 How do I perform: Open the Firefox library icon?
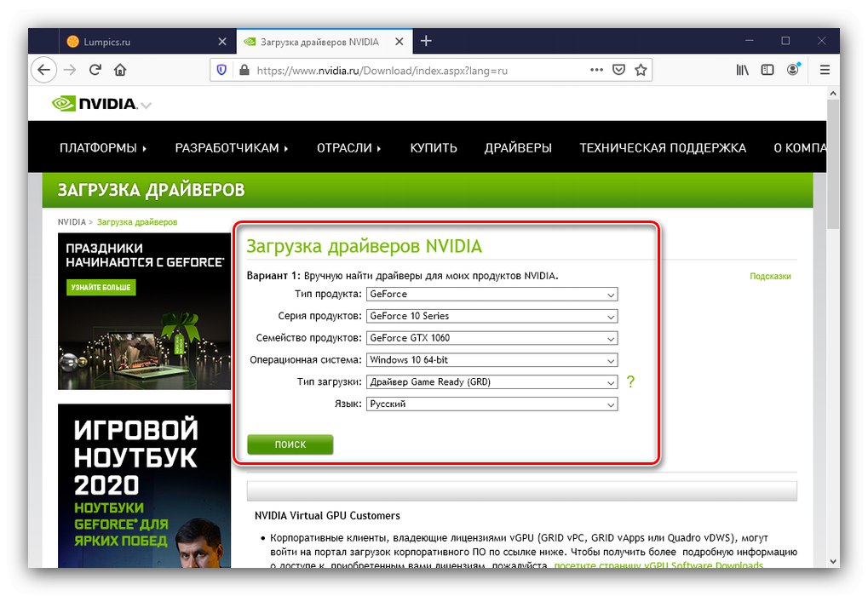click(x=742, y=70)
